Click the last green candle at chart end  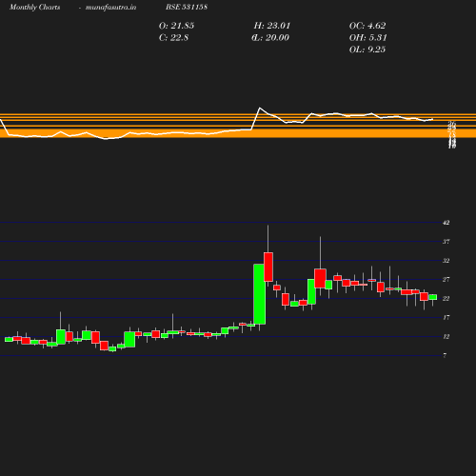pyautogui.click(x=433, y=297)
